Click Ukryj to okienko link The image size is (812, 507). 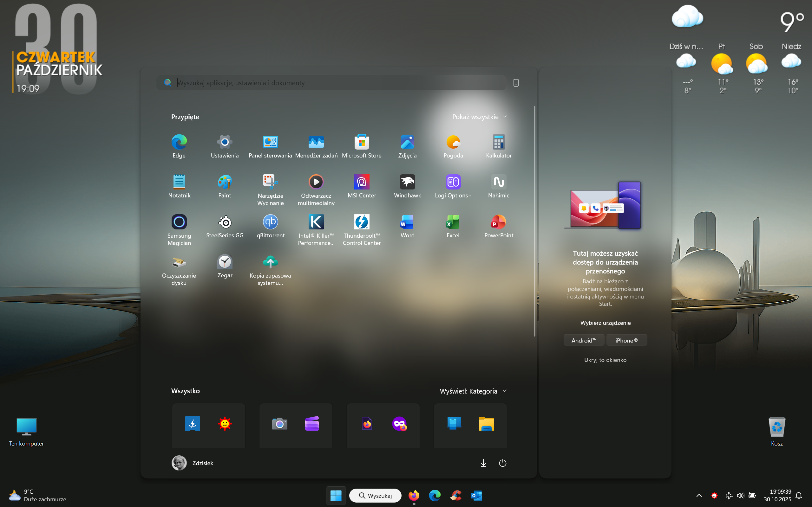pos(605,360)
